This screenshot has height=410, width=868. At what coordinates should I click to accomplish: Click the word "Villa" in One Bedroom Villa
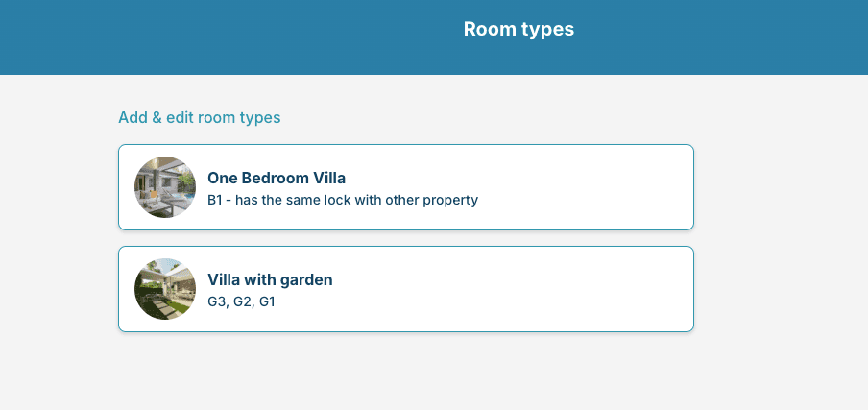click(x=326, y=178)
